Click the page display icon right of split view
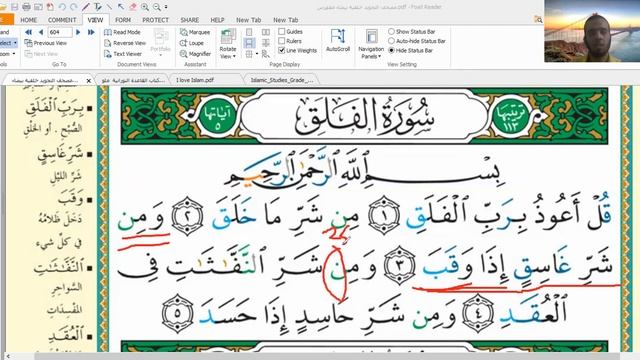This screenshot has width=640, height=360. (x=266, y=54)
